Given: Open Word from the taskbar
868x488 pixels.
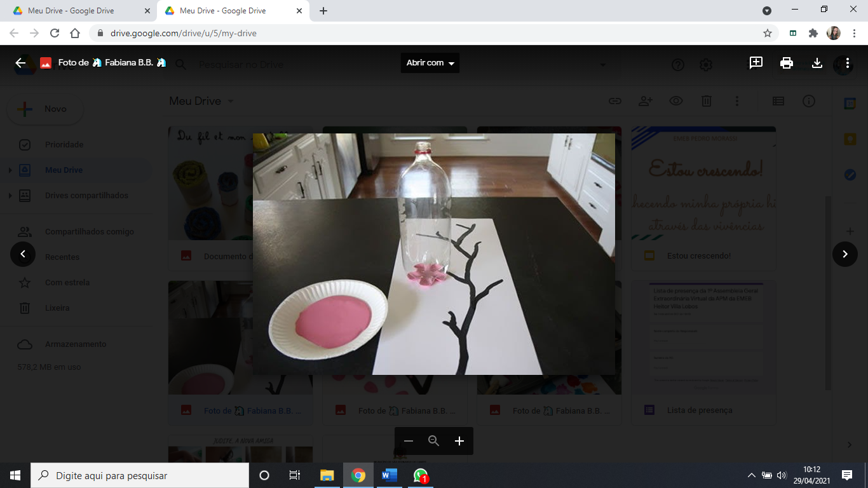Looking at the screenshot, I should click(390, 475).
